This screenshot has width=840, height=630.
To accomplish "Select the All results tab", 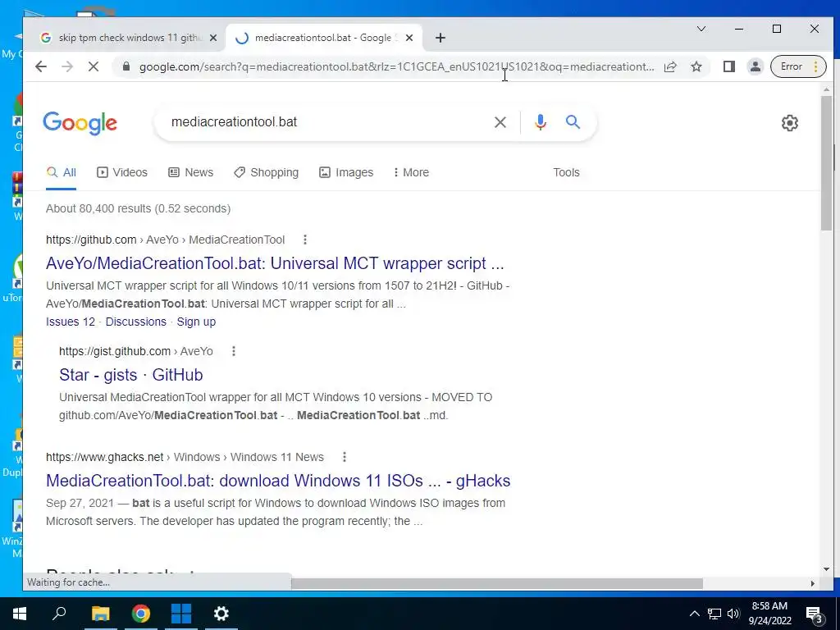I will 61,172.
